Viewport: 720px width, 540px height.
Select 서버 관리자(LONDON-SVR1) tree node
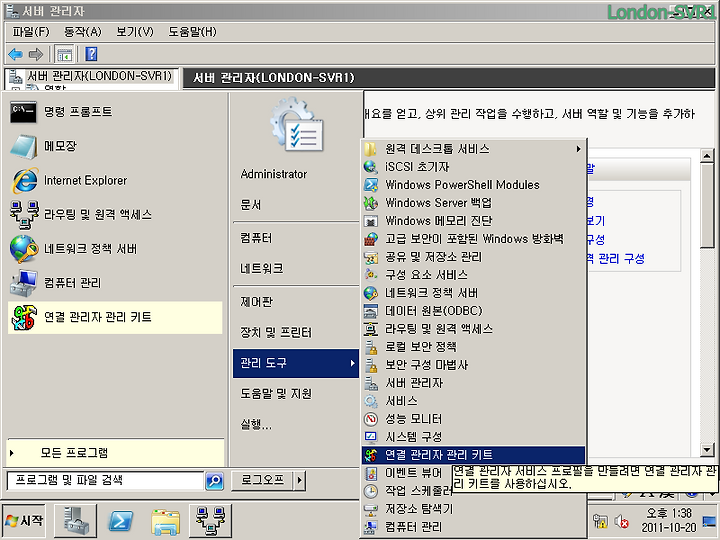click(99, 76)
